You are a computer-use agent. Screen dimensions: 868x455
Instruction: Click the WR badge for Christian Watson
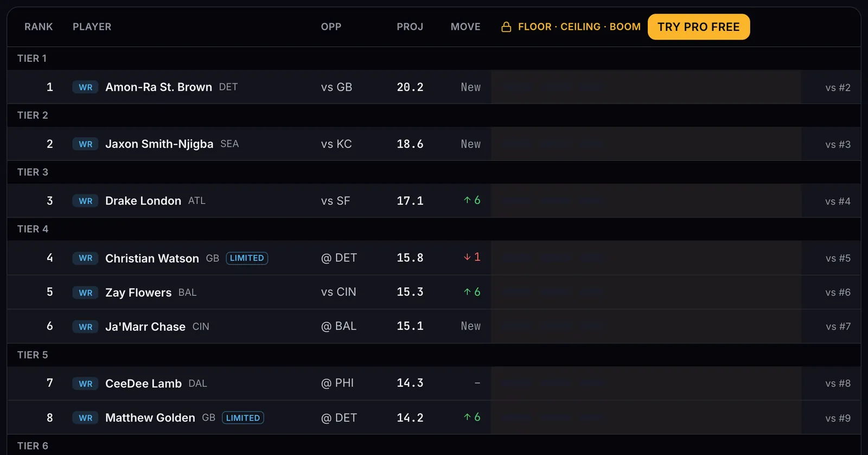coord(85,258)
